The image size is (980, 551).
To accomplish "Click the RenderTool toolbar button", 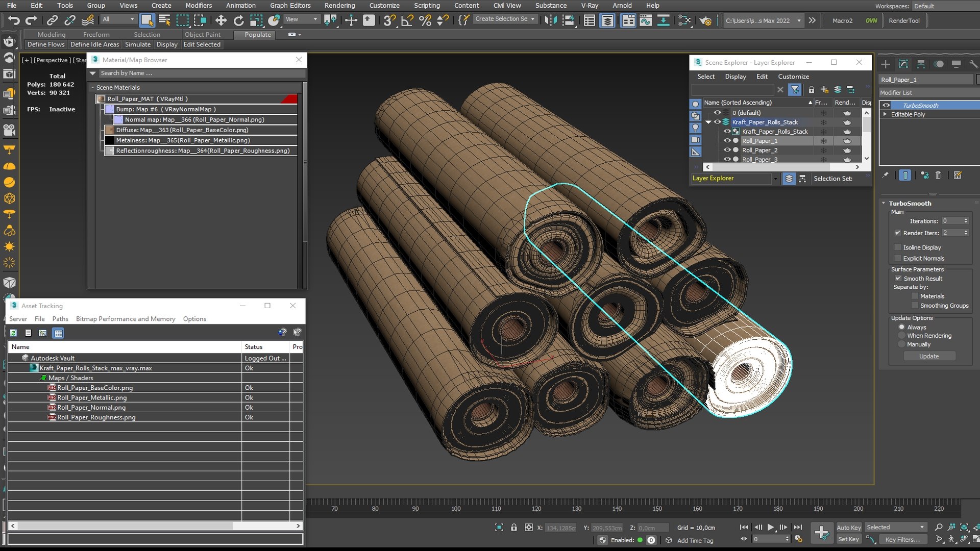I will 904,21.
